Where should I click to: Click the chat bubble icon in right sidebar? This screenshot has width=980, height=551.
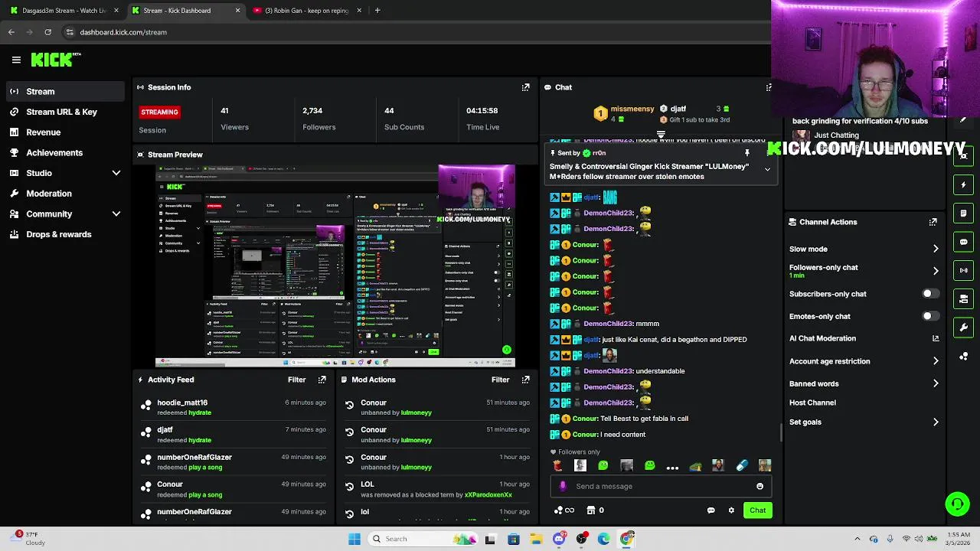pyautogui.click(x=964, y=242)
